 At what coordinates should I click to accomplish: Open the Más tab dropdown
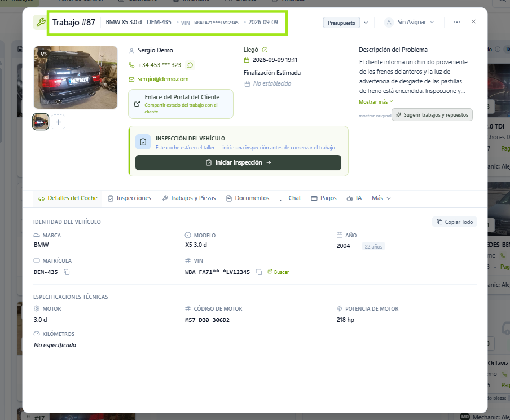pyautogui.click(x=381, y=198)
